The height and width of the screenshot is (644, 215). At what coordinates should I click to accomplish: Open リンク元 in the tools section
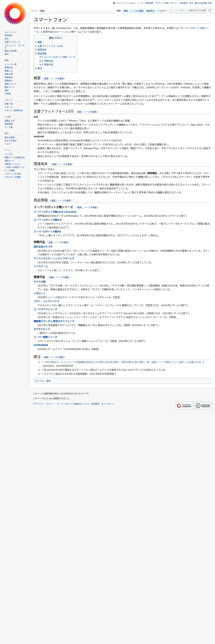click(x=9, y=154)
